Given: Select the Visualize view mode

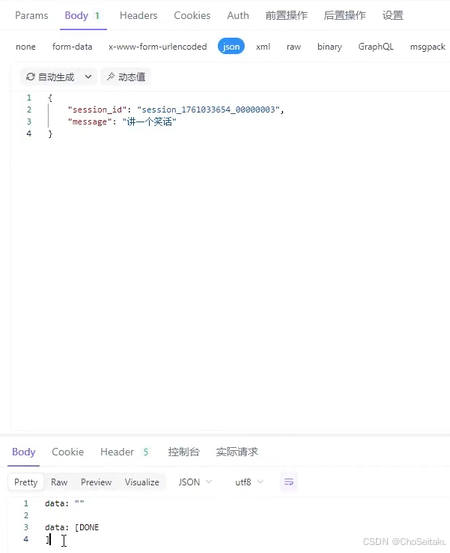Looking at the screenshot, I should (x=142, y=482).
